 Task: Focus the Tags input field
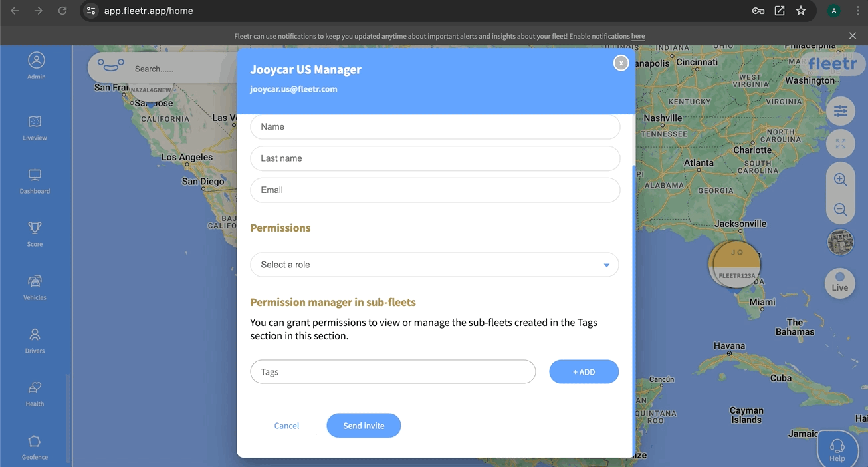pyautogui.click(x=393, y=372)
